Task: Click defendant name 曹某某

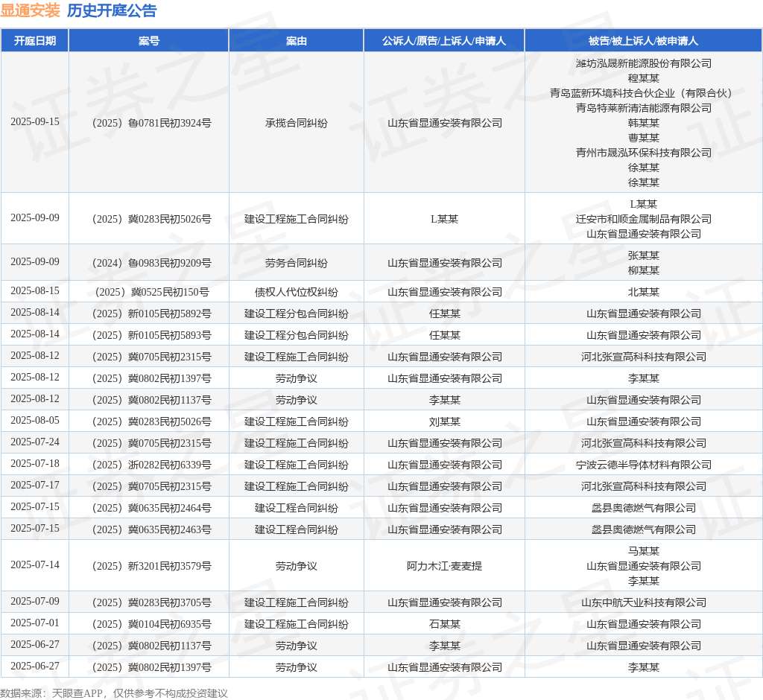Action: 643,138
